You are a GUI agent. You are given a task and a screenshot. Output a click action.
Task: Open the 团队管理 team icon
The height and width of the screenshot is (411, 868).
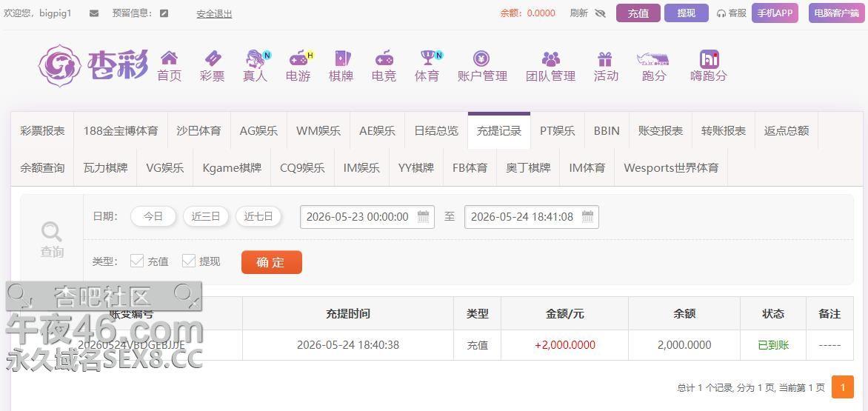[551, 58]
